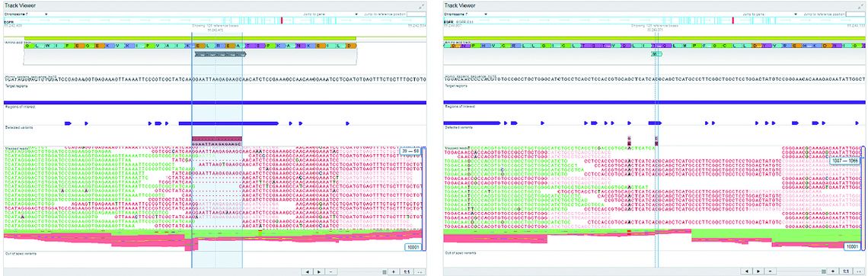Zoom out with minus in left viewer
This screenshot has width=868, height=276.
330,271
